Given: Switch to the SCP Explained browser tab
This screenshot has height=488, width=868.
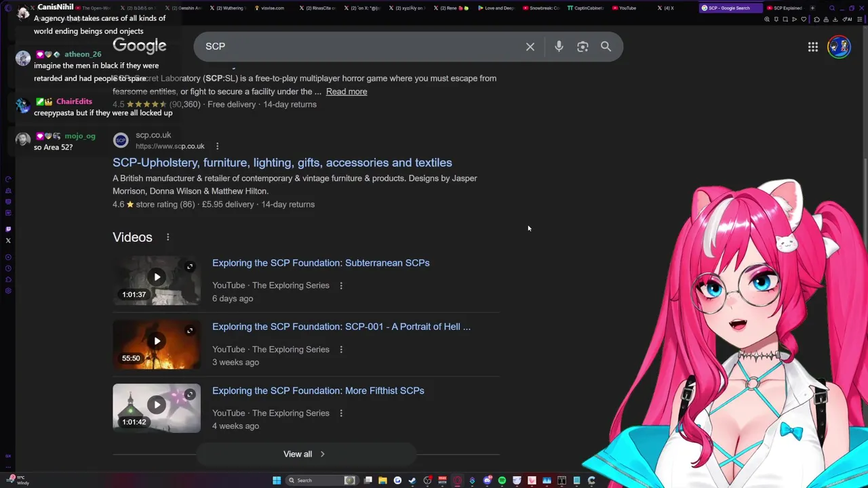Looking at the screenshot, I should coord(787,8).
